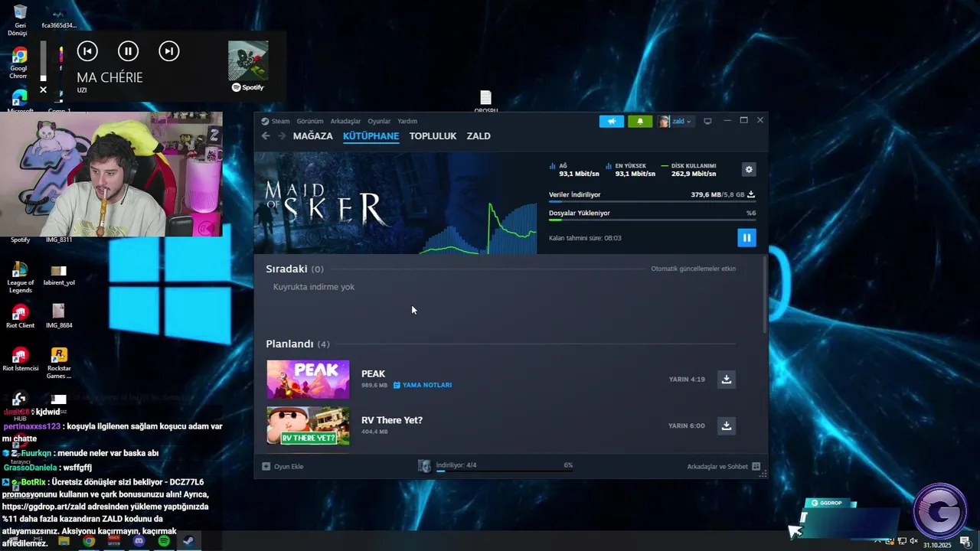The height and width of the screenshot is (551, 980).
Task: Switch Steam to Big Picture mode
Action: click(707, 121)
